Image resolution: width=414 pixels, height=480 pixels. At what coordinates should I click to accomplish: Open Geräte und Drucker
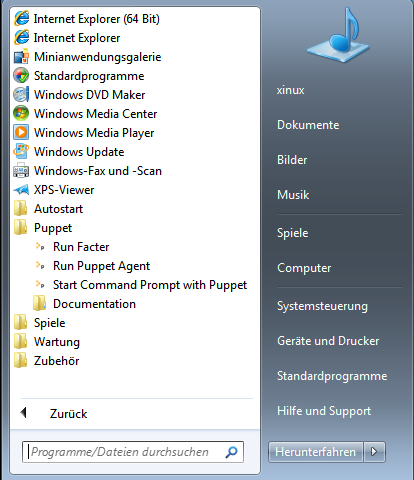click(328, 341)
